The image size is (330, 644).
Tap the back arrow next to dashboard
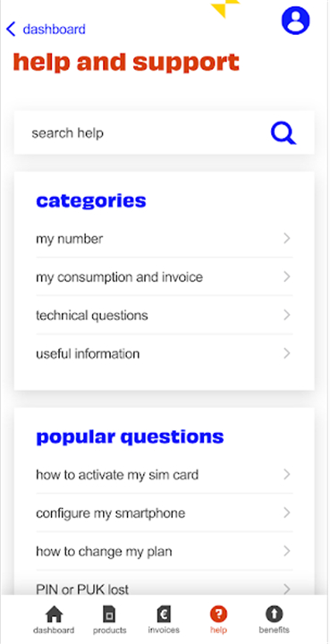pos(11,30)
